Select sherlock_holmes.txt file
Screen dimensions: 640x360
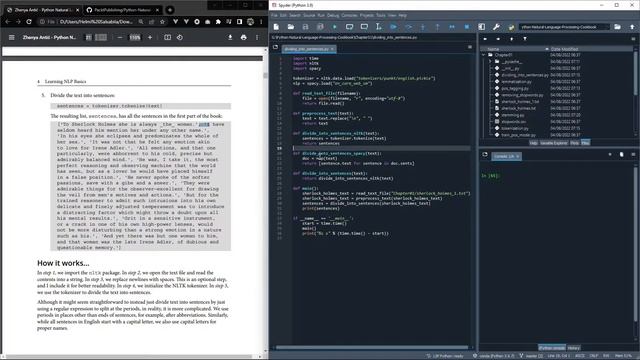tap(518, 108)
